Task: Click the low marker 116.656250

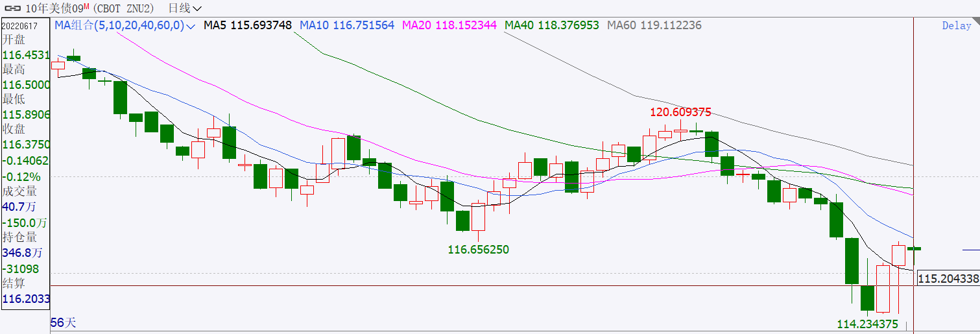Action: (x=479, y=249)
